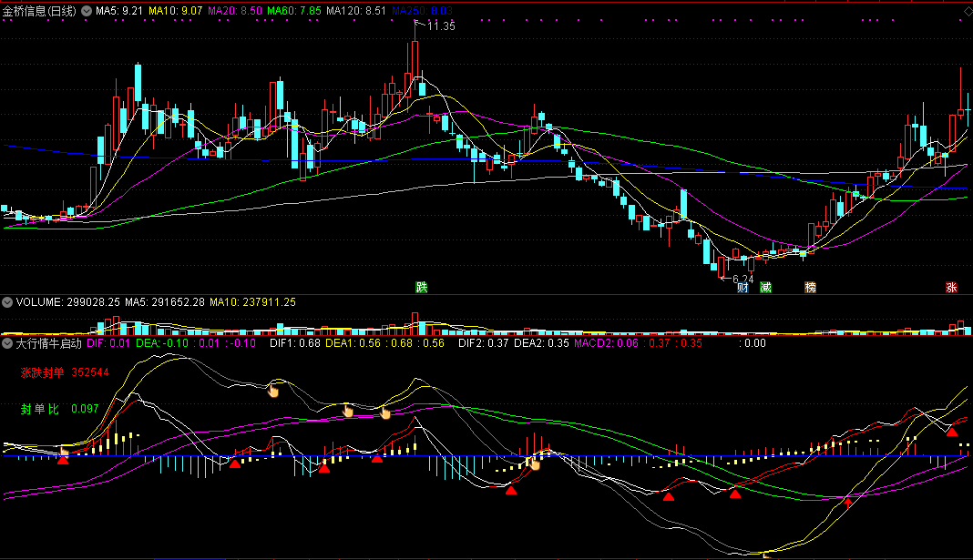
Task: Click the 金桥信息(日线) chart title
Action: 40,11
